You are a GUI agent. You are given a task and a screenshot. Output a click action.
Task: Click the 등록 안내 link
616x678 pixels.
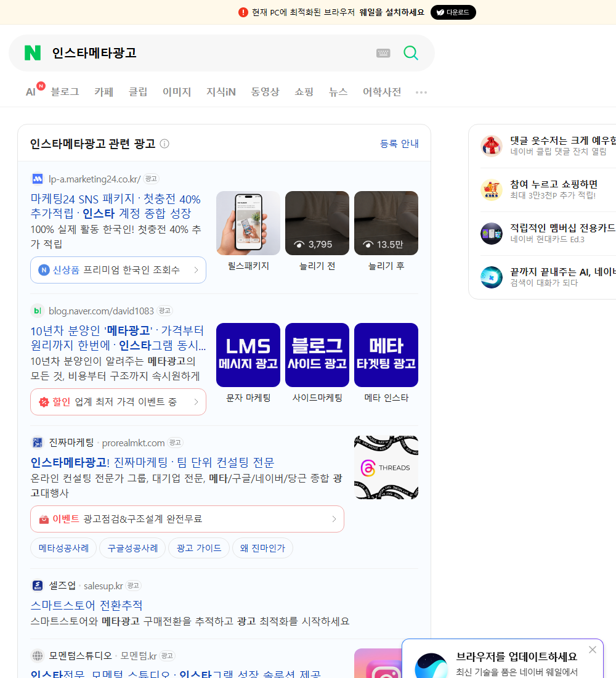(x=399, y=144)
